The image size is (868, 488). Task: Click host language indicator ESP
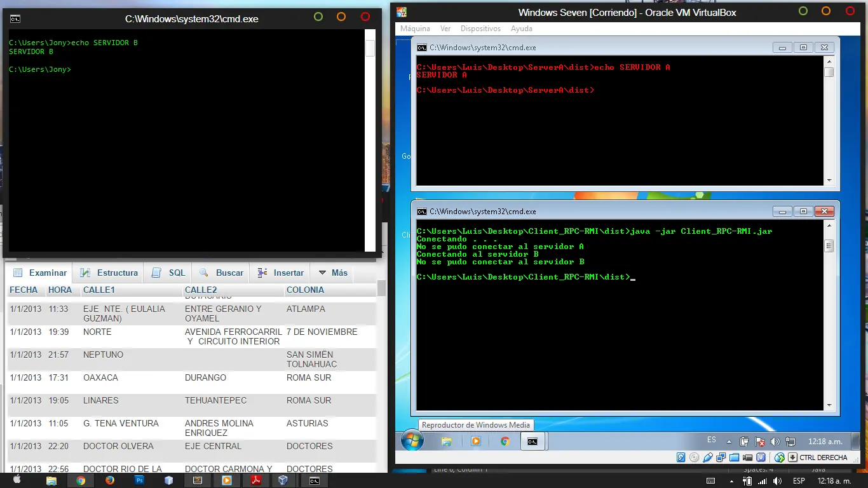coord(799,481)
